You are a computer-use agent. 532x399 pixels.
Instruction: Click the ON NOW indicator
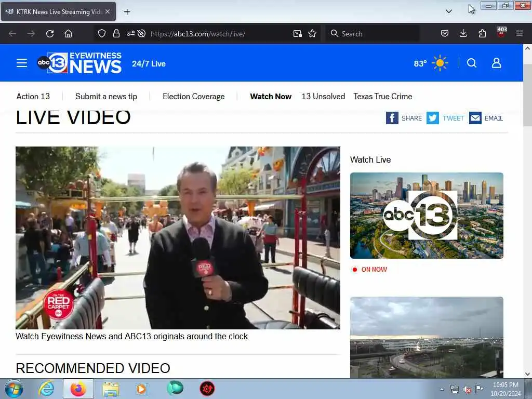click(x=370, y=270)
